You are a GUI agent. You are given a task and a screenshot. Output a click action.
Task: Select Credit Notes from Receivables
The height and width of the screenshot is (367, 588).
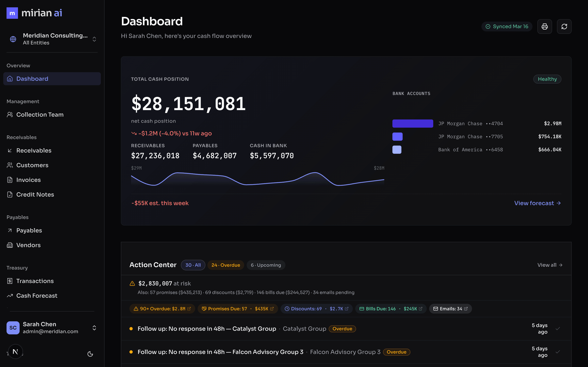[x=35, y=194]
